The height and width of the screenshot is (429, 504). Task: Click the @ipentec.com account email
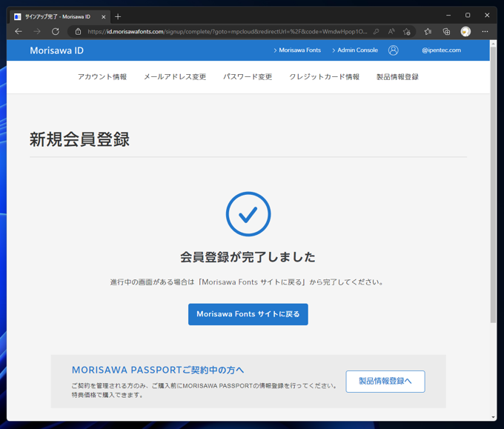pyautogui.click(x=441, y=50)
